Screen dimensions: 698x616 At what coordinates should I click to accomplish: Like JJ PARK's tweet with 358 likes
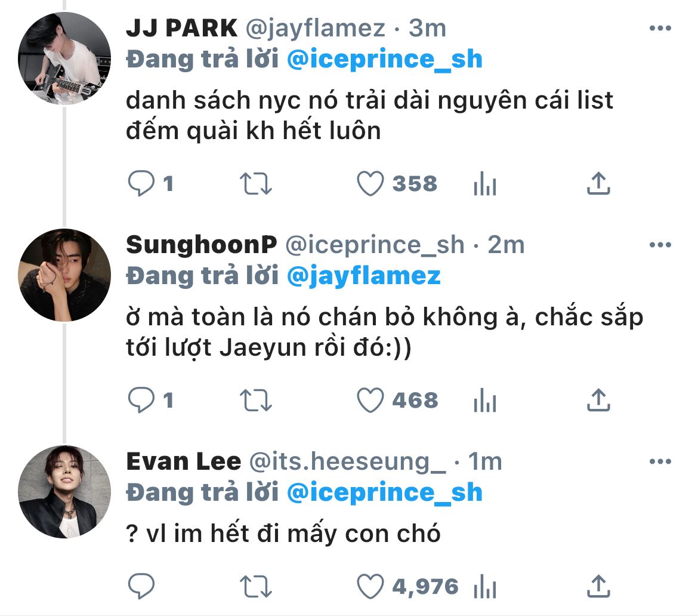(x=370, y=184)
